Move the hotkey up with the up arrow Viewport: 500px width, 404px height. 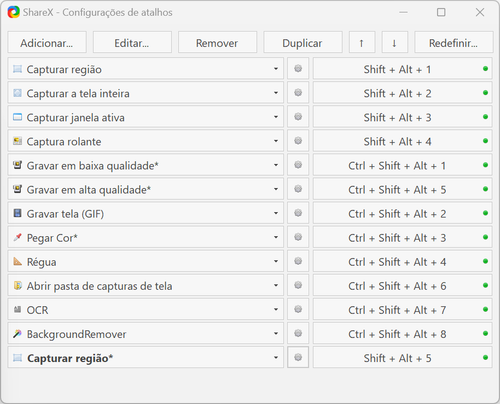(x=362, y=42)
